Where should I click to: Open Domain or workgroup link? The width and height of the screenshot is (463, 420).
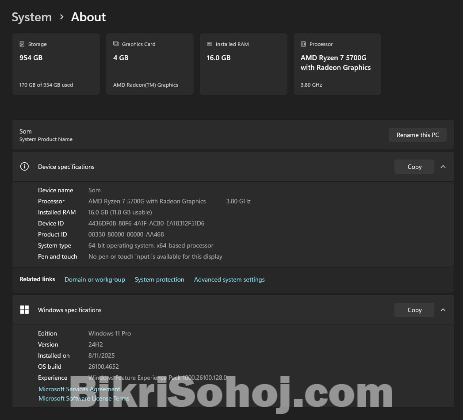tap(95, 280)
